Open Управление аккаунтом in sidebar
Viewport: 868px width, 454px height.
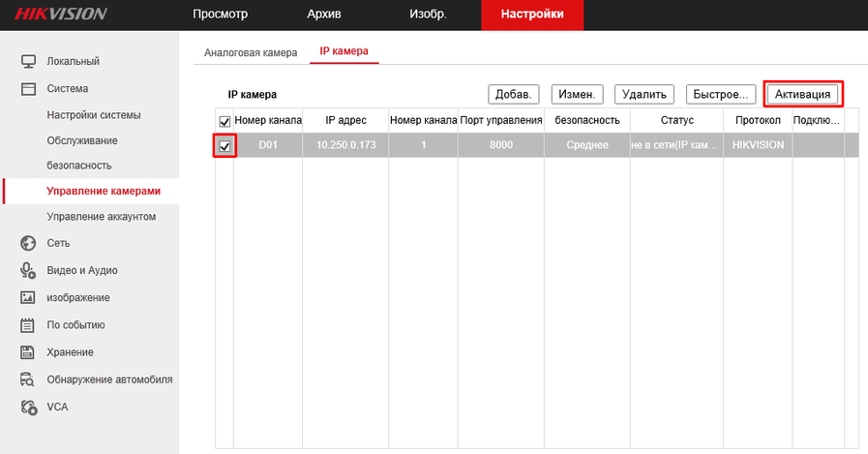pos(102,217)
